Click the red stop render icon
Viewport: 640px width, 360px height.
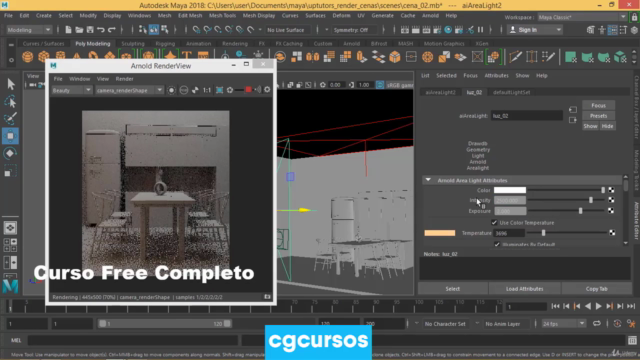[248, 90]
